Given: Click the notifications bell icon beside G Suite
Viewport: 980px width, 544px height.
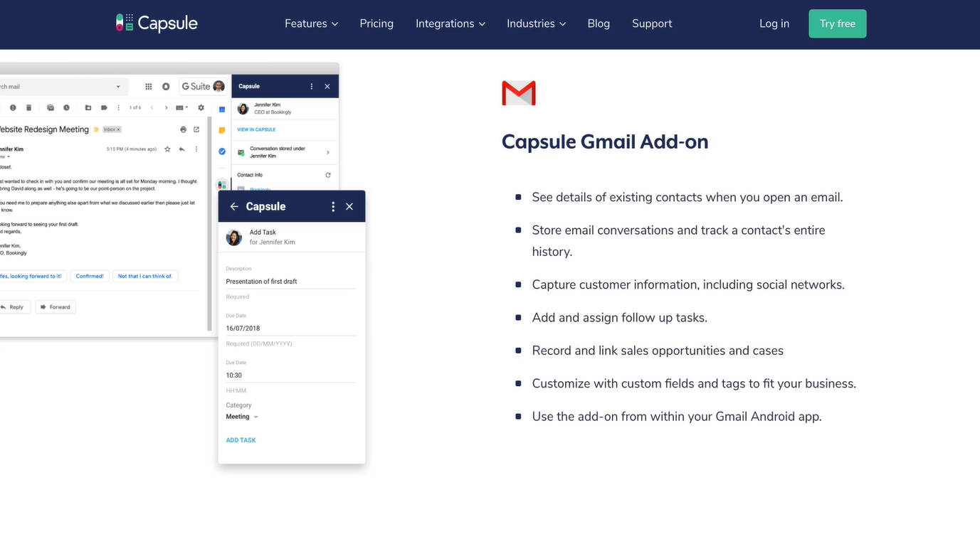Looking at the screenshot, I should click(x=166, y=86).
